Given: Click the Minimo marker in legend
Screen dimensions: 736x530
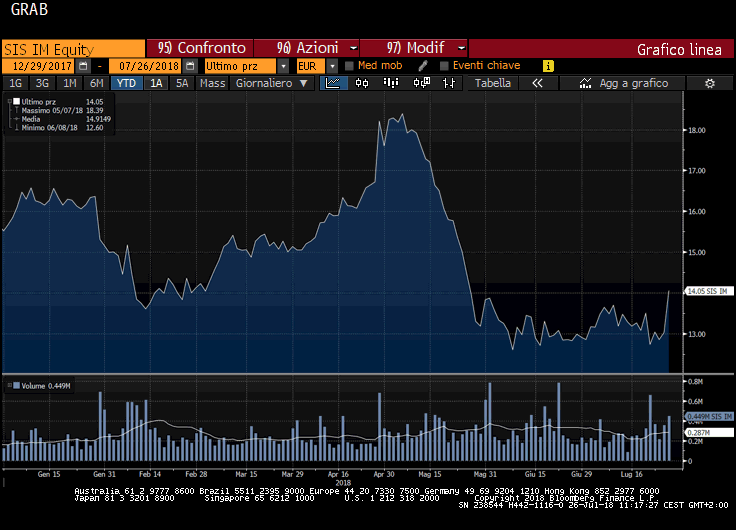Looking at the screenshot, I should tap(16, 128).
